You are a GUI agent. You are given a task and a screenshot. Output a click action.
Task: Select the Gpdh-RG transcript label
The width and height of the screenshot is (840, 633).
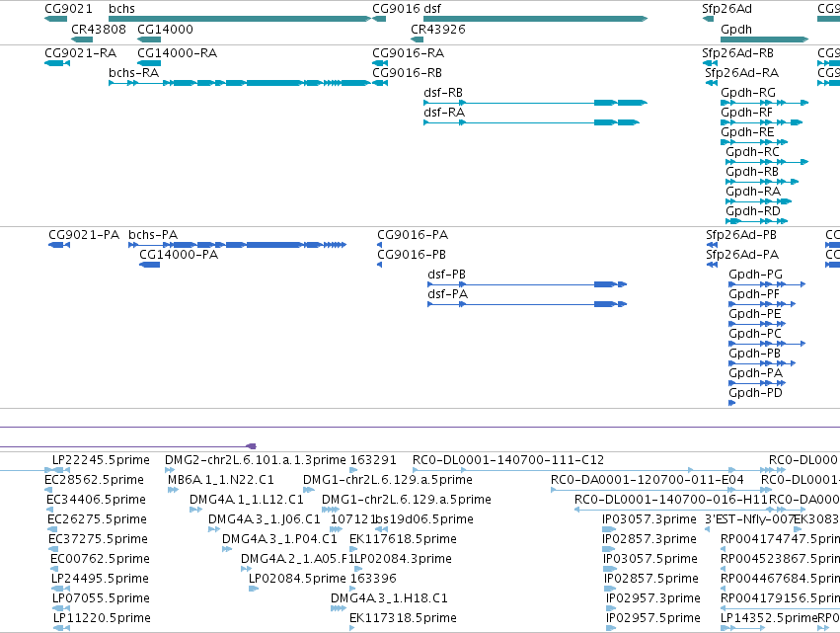tap(748, 93)
